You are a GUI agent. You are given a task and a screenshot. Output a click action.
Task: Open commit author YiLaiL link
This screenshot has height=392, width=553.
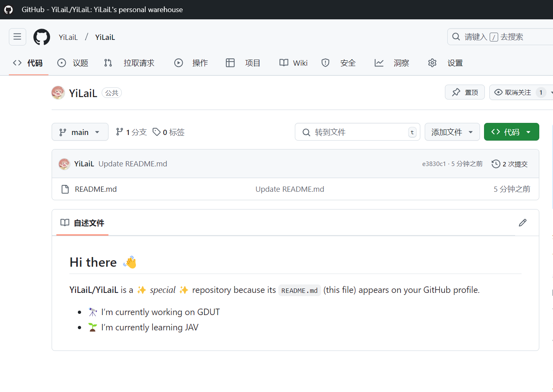84,164
